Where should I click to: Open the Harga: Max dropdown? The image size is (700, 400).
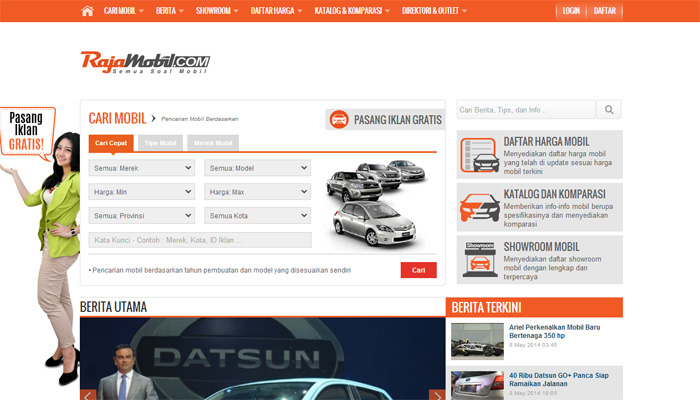coord(258,192)
